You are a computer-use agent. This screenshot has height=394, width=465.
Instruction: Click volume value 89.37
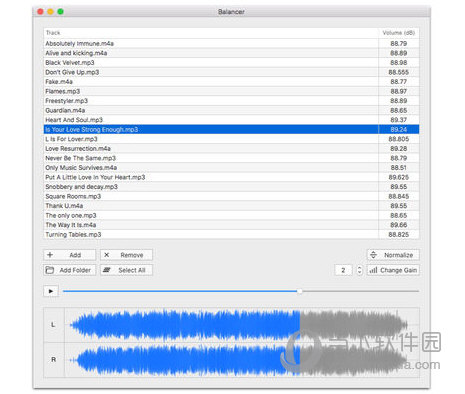(399, 120)
